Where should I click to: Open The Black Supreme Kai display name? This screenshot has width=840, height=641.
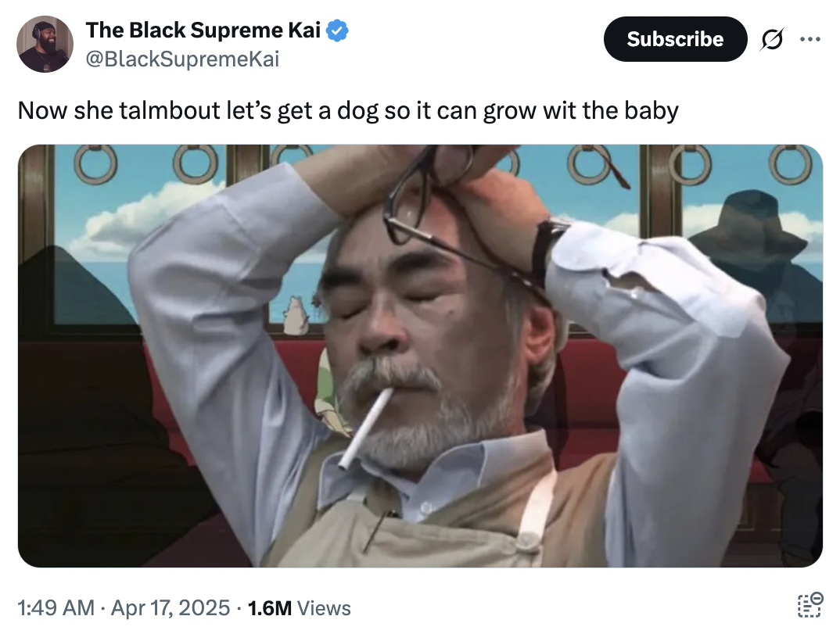point(203,30)
